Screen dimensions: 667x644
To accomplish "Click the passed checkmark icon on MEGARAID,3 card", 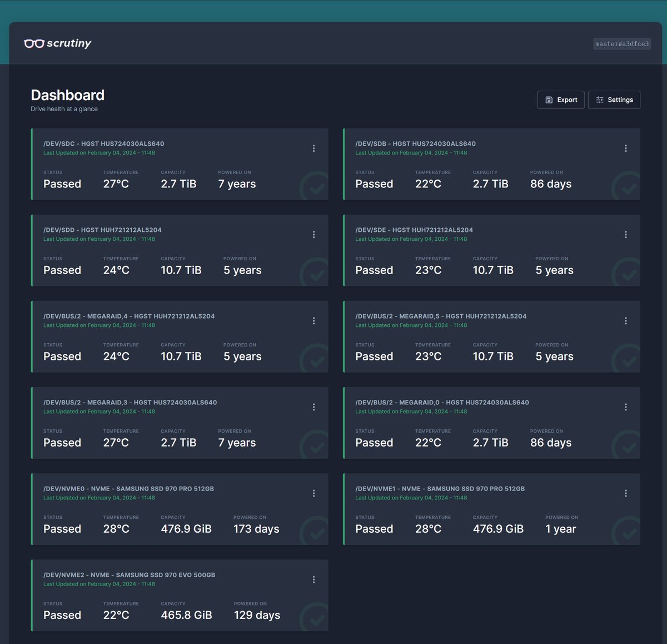I will (x=315, y=445).
